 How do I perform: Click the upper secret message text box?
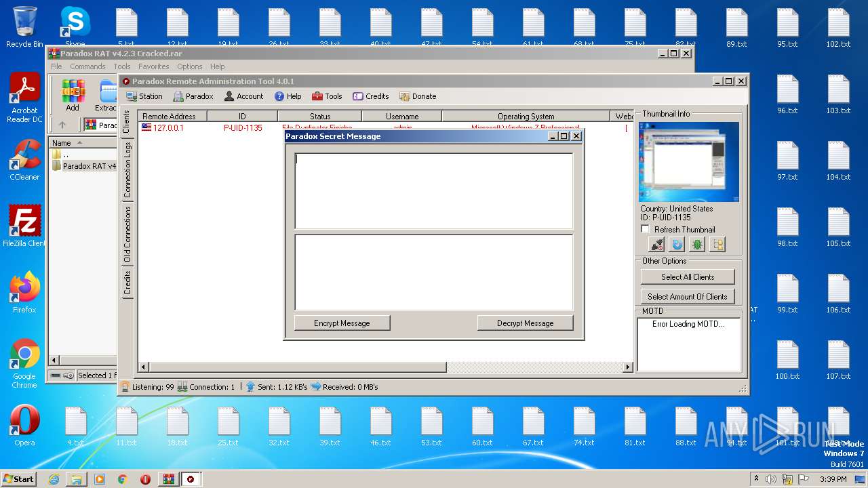click(433, 191)
